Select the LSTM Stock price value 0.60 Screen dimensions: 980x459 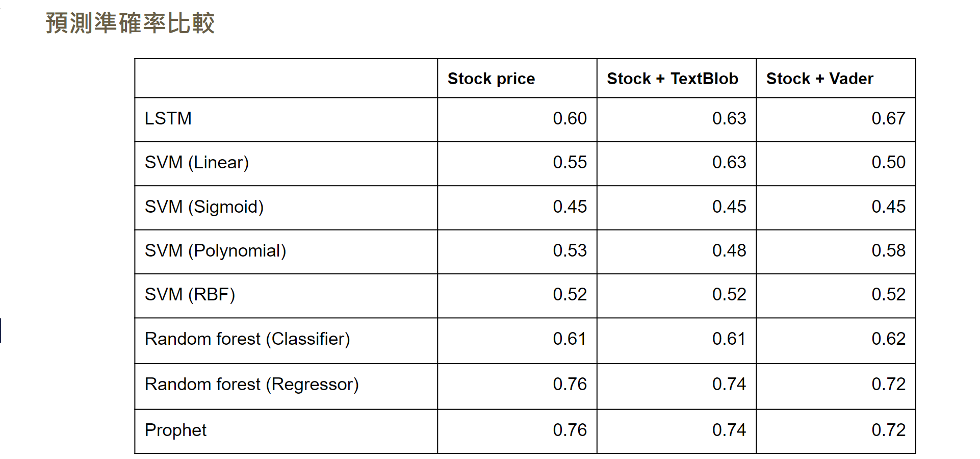570,118
